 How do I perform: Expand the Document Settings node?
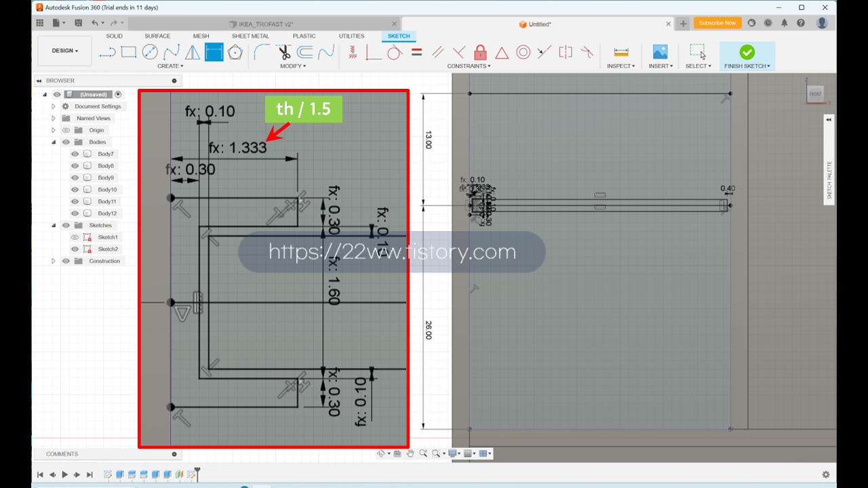click(x=54, y=106)
